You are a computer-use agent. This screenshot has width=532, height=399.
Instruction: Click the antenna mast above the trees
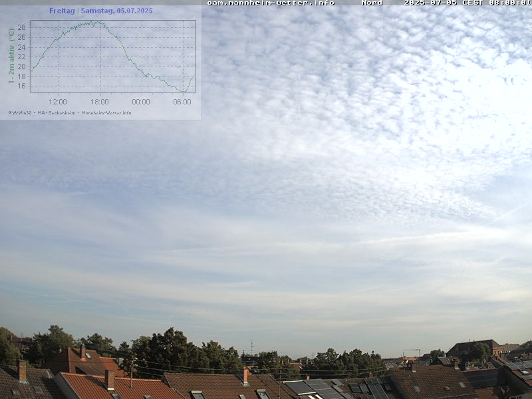(251, 347)
